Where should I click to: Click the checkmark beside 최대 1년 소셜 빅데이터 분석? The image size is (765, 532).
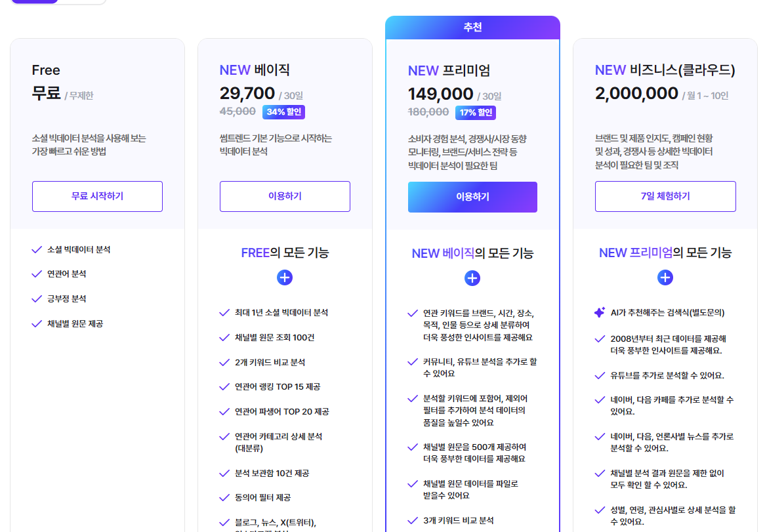[x=223, y=313]
